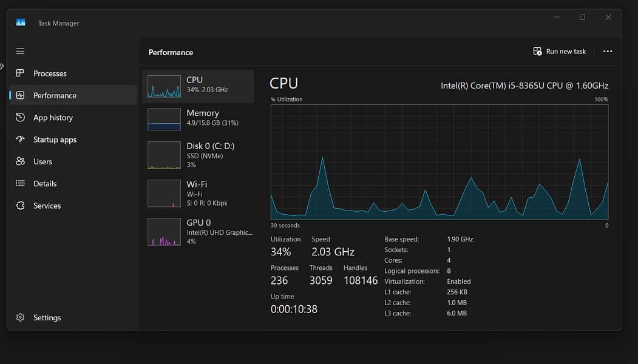638x364 pixels.
Task: Toggle the hamburger navigation menu
Action: (20, 52)
